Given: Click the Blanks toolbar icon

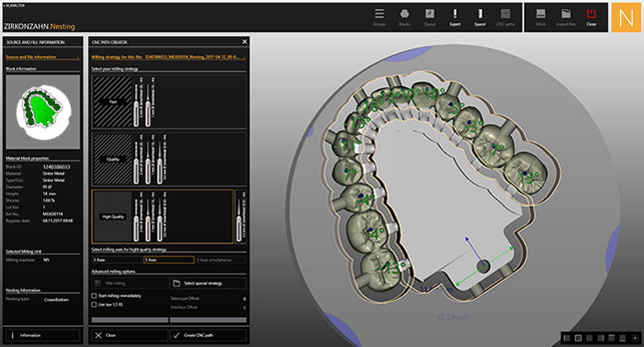Looking at the screenshot, I should pos(405,16).
